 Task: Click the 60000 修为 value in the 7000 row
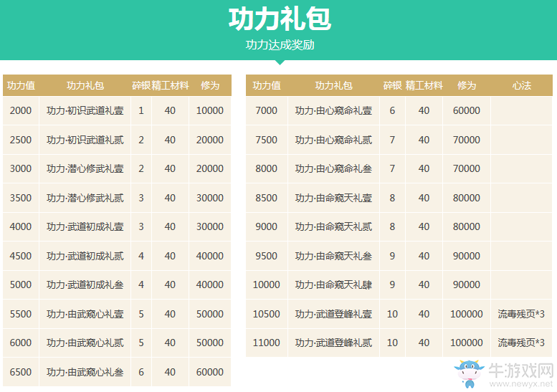tap(467, 110)
